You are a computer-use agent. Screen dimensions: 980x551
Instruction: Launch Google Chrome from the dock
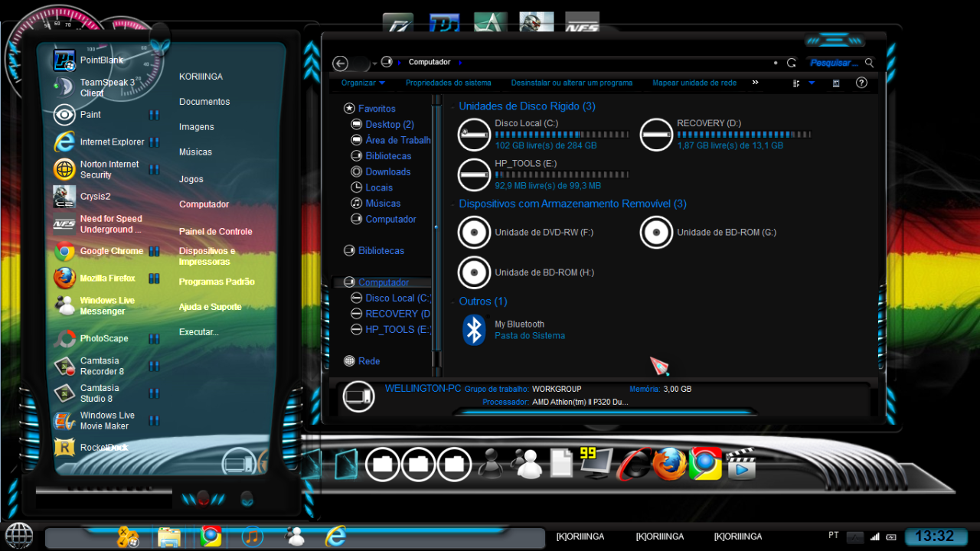705,464
